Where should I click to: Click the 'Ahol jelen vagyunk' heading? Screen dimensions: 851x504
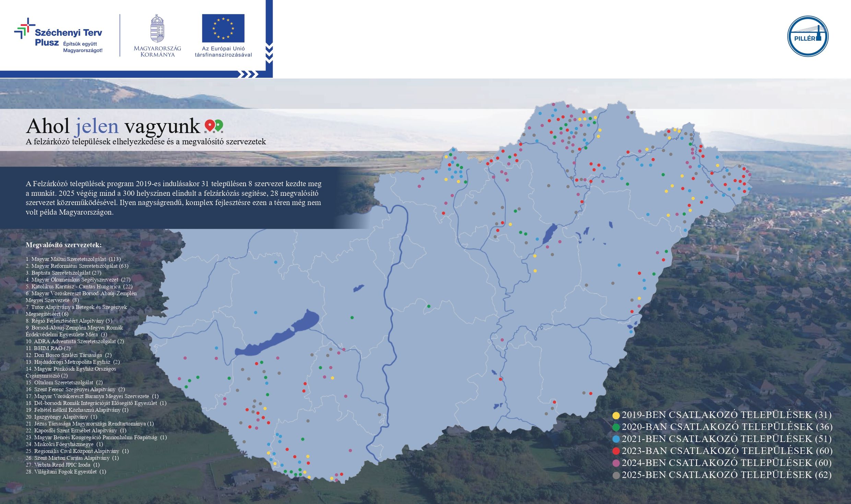pos(113,126)
